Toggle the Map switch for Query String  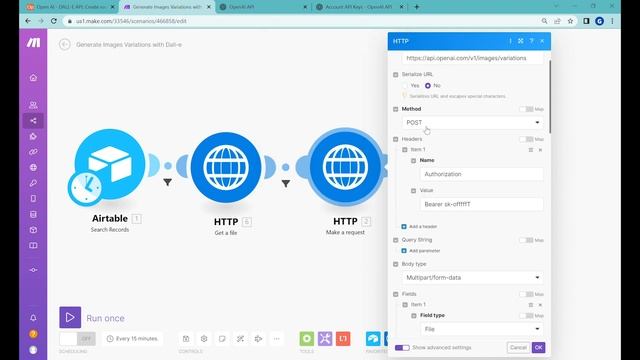(x=526, y=240)
